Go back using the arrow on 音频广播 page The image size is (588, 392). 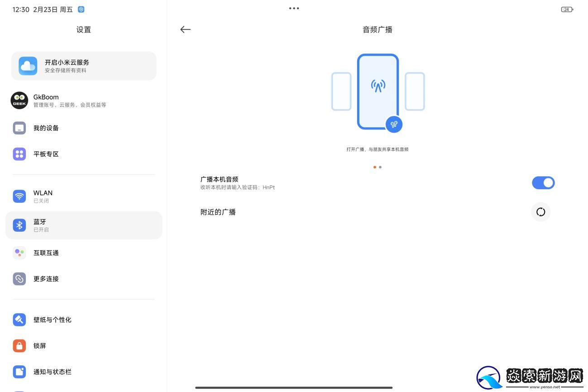point(185,29)
